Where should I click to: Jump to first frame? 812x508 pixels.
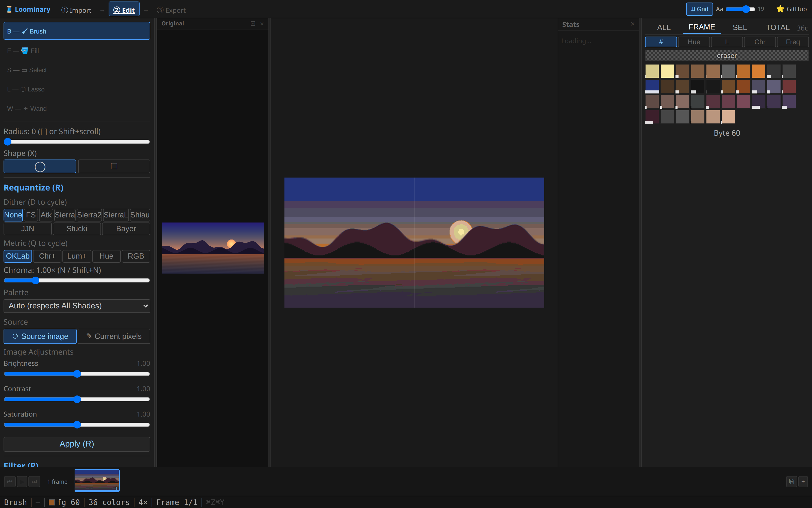click(x=10, y=482)
